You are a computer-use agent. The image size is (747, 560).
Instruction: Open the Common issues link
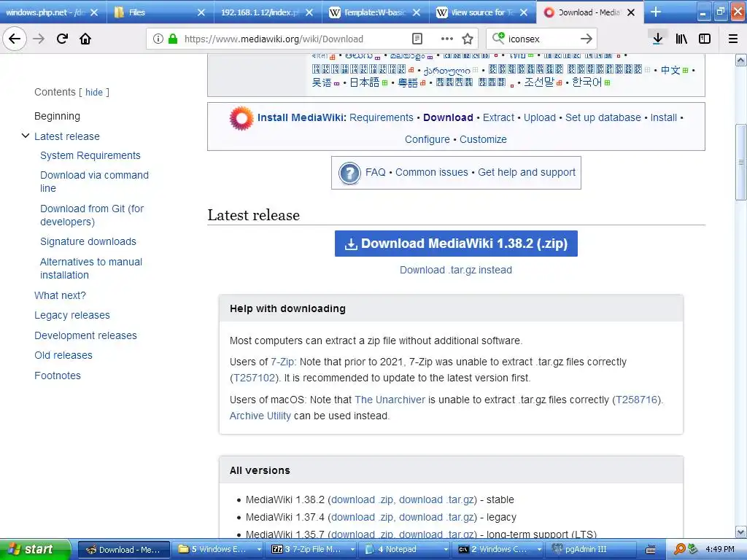click(x=432, y=172)
